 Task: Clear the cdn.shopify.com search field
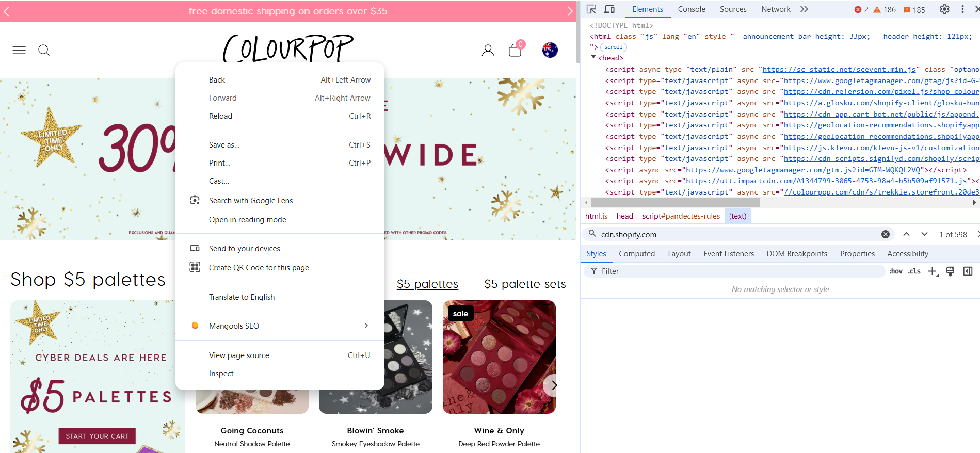coord(886,234)
